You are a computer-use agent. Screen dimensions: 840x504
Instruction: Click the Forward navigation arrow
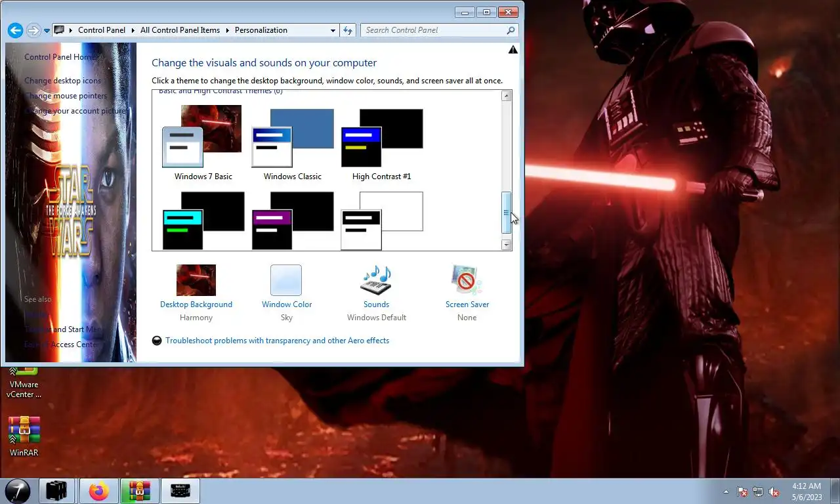pyautogui.click(x=33, y=30)
